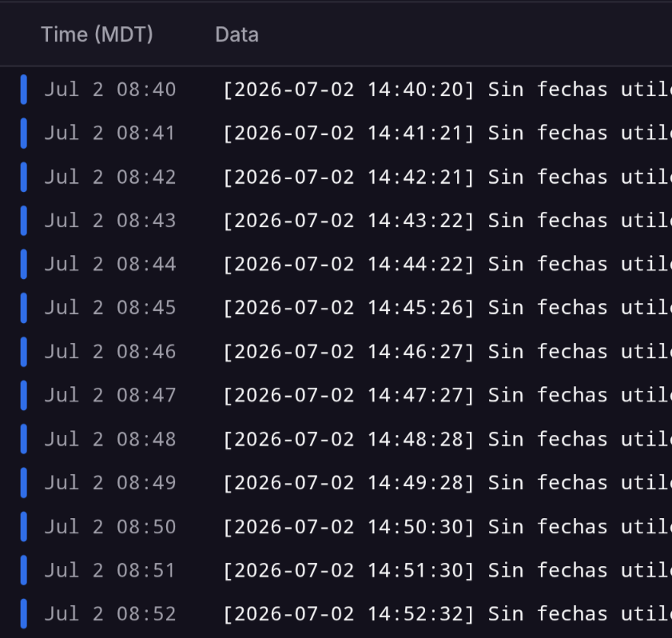The height and width of the screenshot is (638, 672).
Task: Select the log timestamp Jul 2 08:43
Action: [x=110, y=221]
